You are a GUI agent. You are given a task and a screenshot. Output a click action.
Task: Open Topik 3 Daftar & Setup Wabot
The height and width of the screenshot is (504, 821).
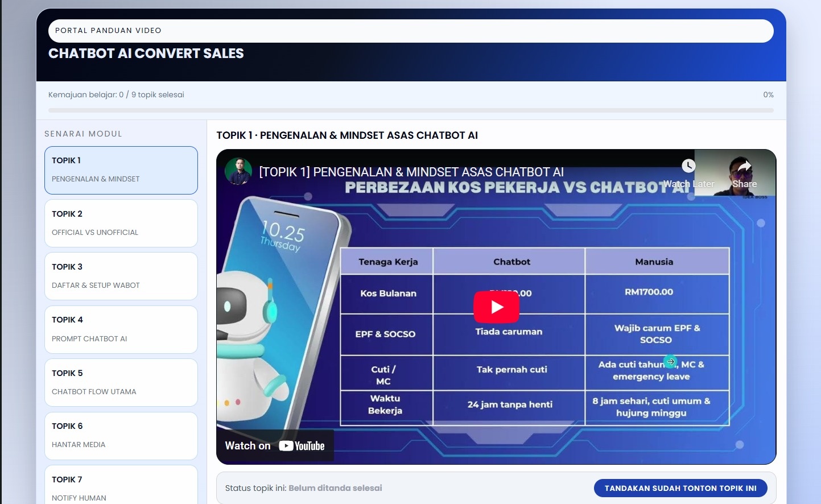[x=121, y=276]
